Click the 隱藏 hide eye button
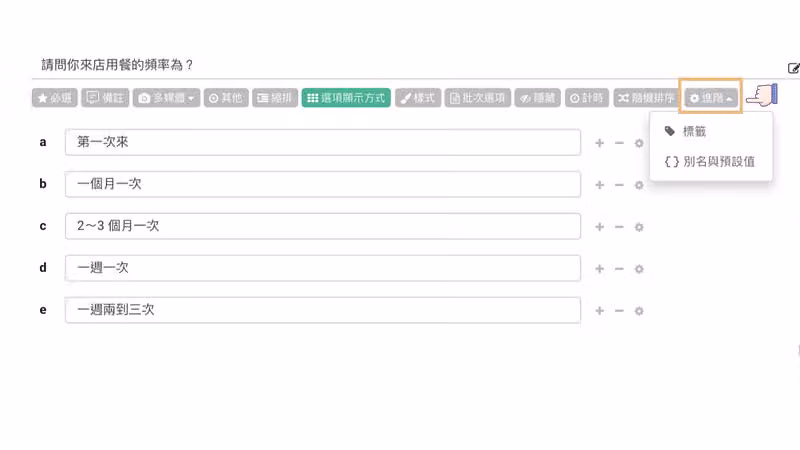800x450 pixels. pyautogui.click(x=538, y=98)
